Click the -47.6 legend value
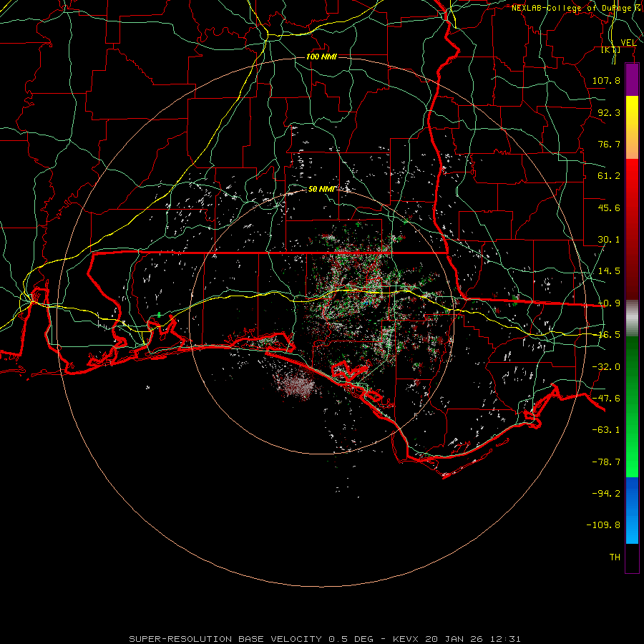This screenshot has width=644, height=644. tap(606, 399)
